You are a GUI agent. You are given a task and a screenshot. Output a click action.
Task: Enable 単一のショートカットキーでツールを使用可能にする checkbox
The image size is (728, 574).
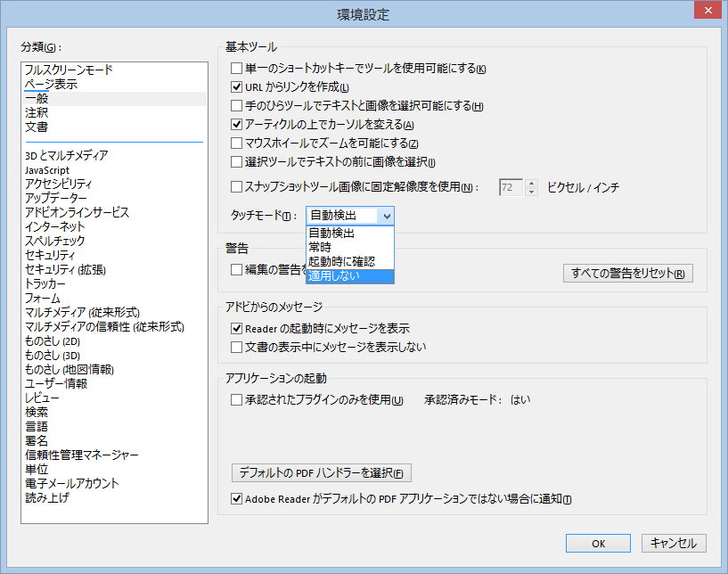pos(237,69)
